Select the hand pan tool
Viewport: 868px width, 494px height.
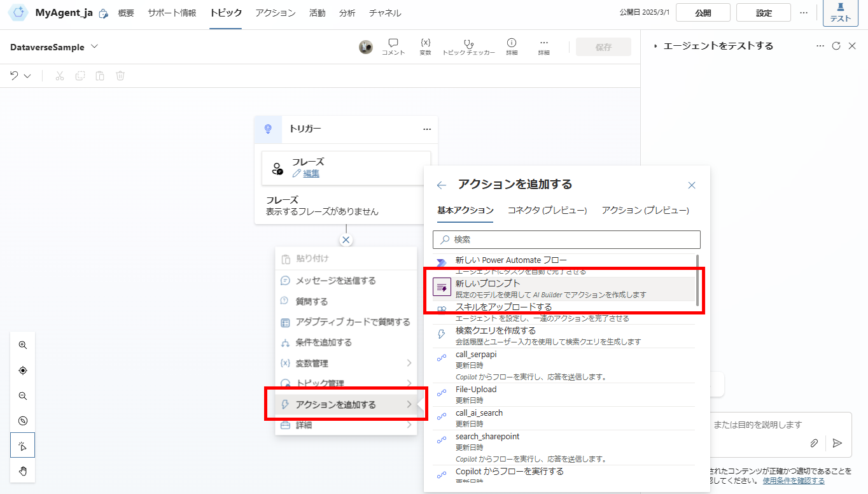22,471
